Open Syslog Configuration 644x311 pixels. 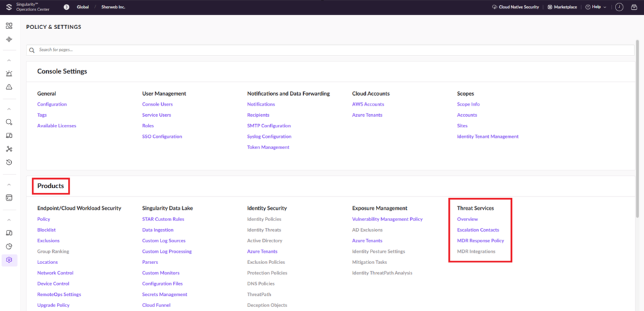tap(269, 137)
